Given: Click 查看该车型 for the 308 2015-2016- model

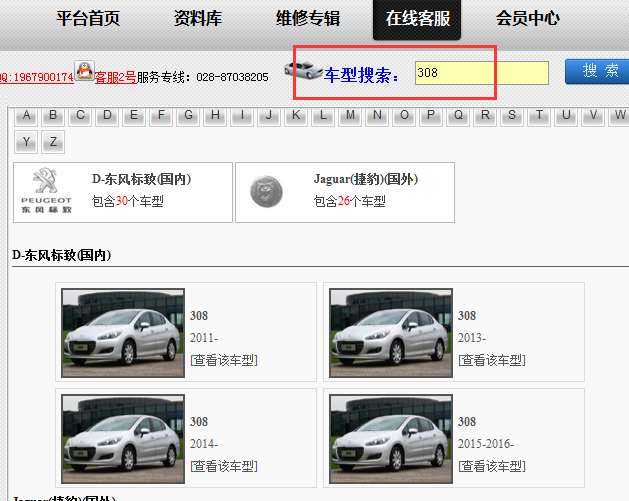Looking at the screenshot, I should [x=492, y=466].
